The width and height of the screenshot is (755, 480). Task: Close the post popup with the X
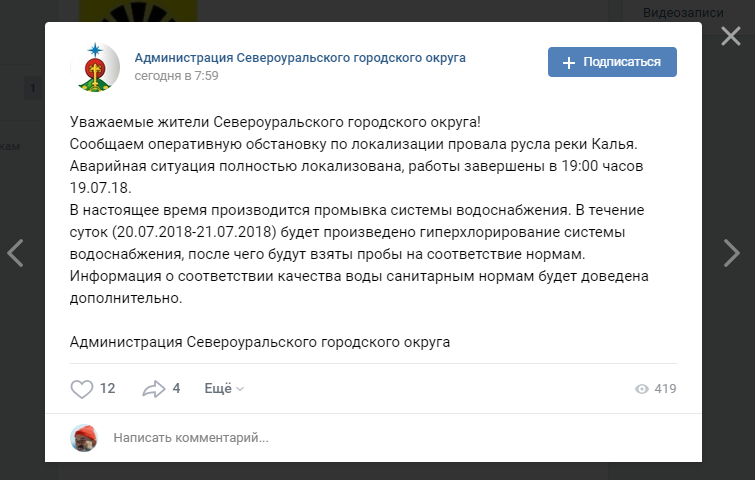pos(730,36)
